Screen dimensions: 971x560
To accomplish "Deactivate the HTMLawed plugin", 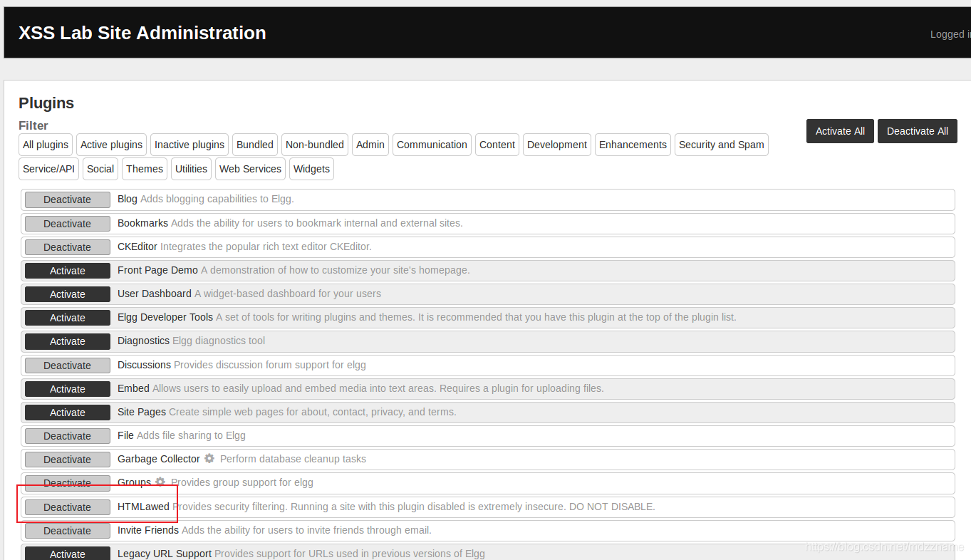I will 68,507.
